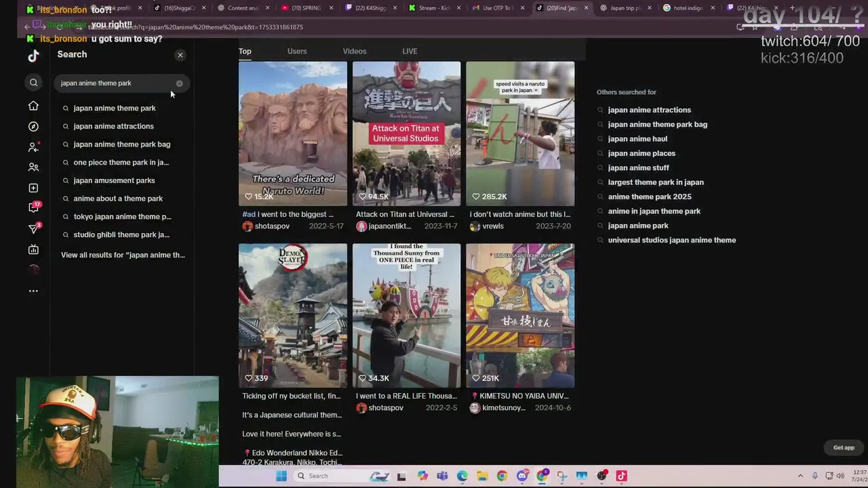Switch to the Top tab
This screenshot has height=488, width=868.
(245, 52)
